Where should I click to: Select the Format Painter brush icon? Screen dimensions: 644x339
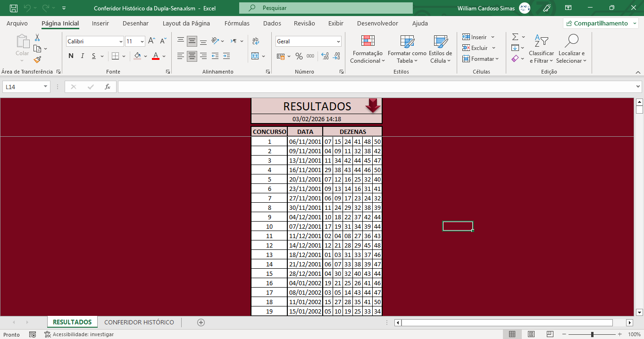click(37, 59)
